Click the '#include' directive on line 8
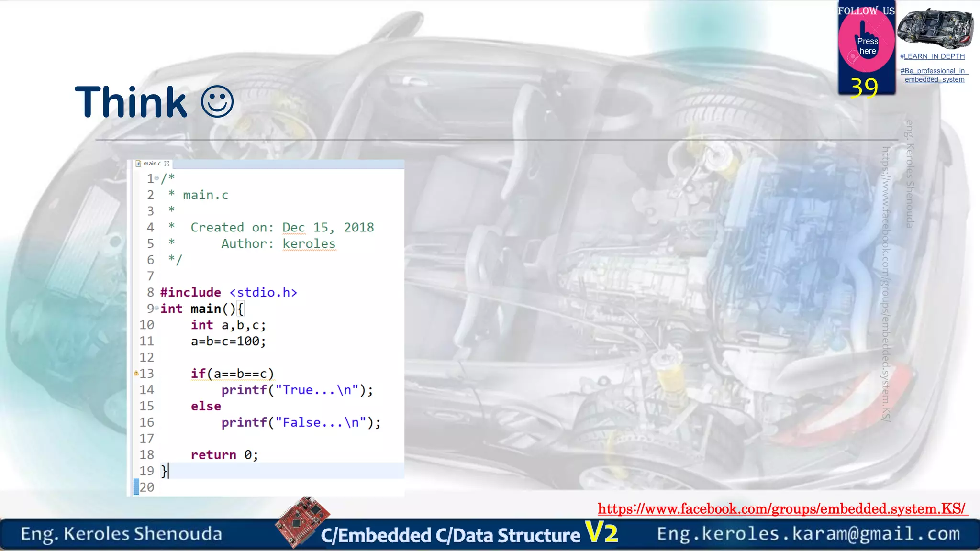 [x=190, y=292]
